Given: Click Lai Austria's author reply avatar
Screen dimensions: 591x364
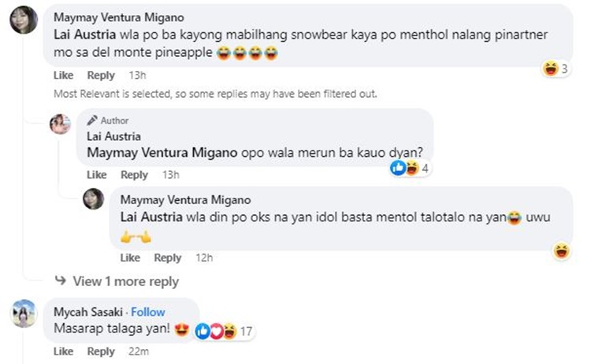Looking at the screenshot, I should click(x=61, y=124).
